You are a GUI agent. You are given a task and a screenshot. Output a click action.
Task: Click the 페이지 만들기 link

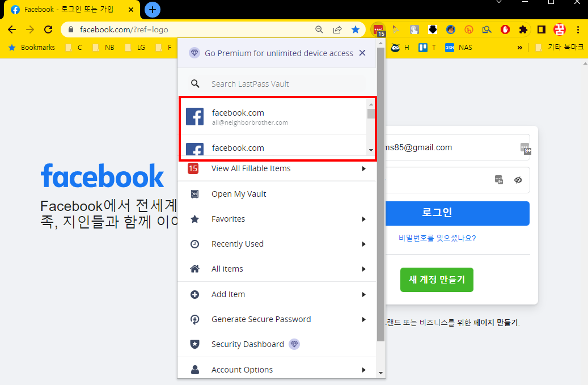496,323
